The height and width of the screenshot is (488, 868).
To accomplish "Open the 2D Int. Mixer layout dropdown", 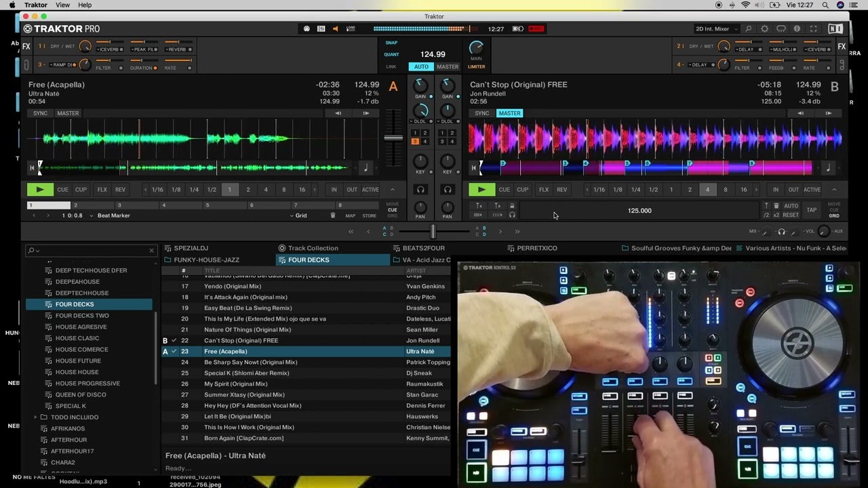I will [717, 28].
